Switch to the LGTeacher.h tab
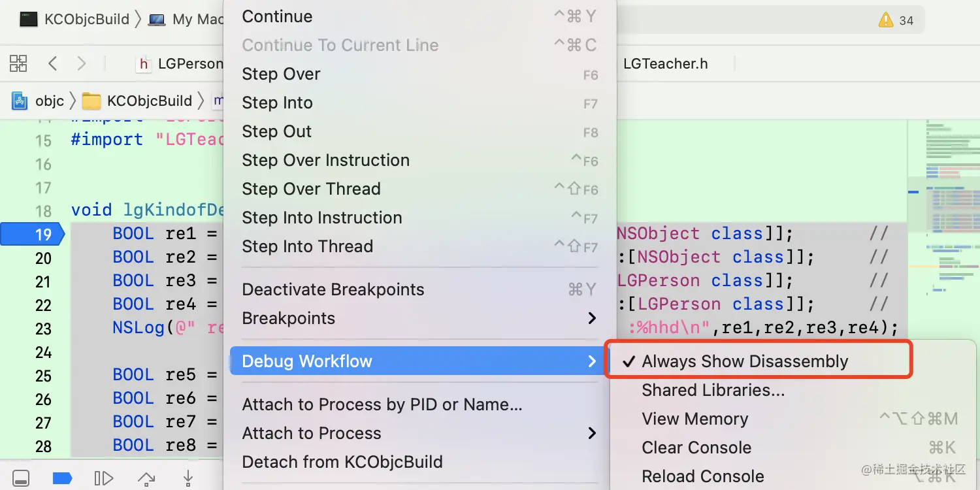 665,63
